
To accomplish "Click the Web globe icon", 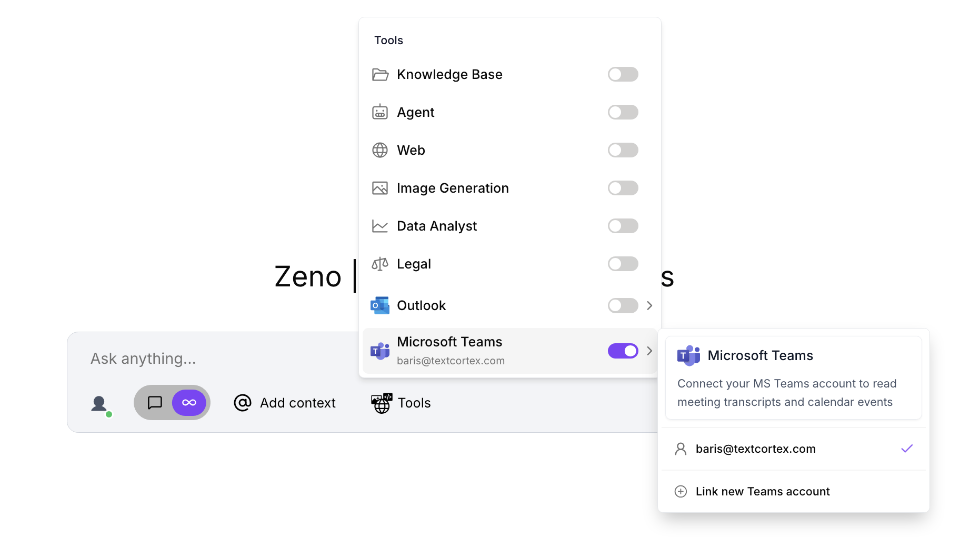I will (x=380, y=150).
